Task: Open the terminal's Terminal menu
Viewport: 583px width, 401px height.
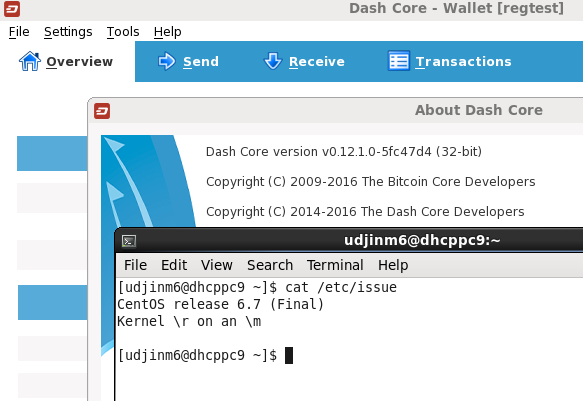Action: tap(335, 265)
